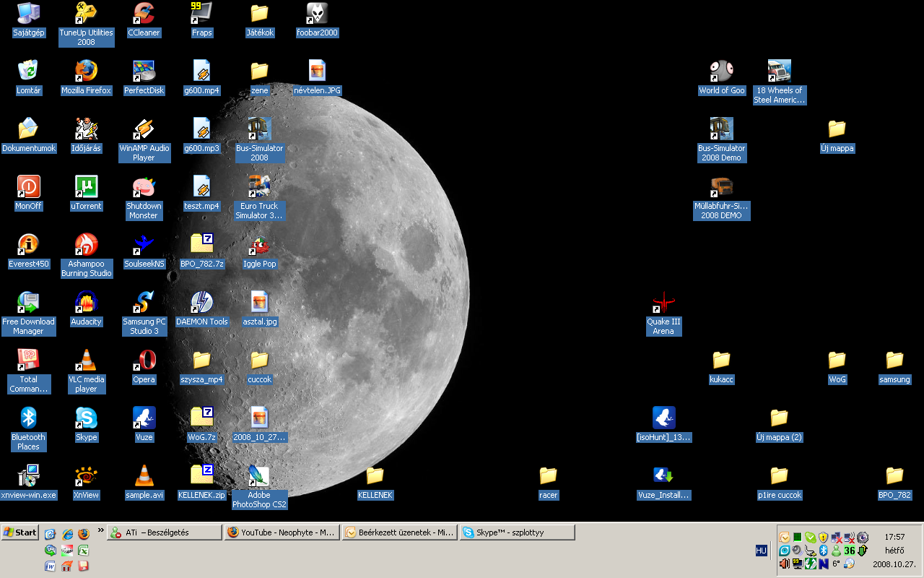Switch to Beérkezett üzenetek taskbar window
This screenshot has width=924, height=578.
click(x=400, y=532)
